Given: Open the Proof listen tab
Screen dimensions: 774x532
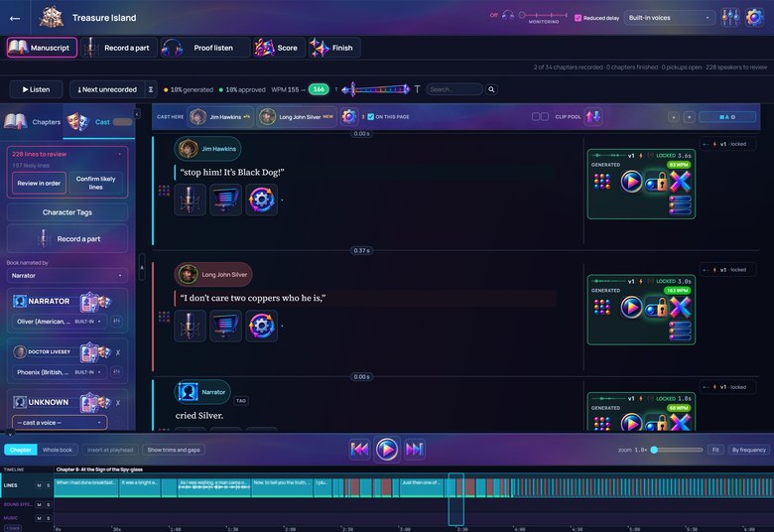Looking at the screenshot, I should (x=204, y=48).
